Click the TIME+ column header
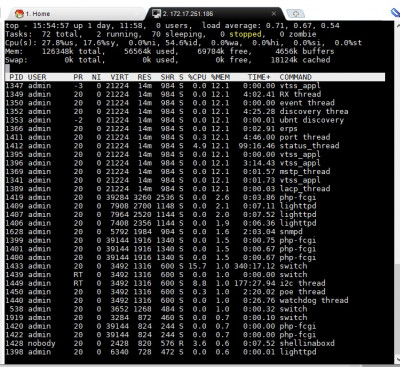 tap(259, 77)
